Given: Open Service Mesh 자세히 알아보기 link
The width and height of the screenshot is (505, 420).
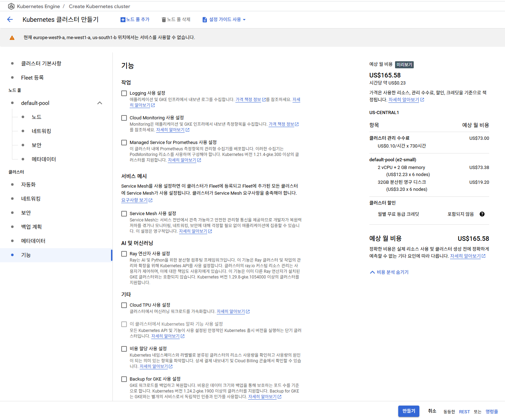Looking at the screenshot, I should [193, 231].
